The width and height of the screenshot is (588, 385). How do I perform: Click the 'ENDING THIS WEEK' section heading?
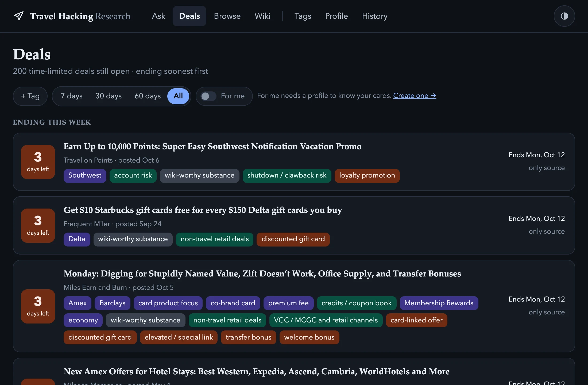tap(52, 122)
